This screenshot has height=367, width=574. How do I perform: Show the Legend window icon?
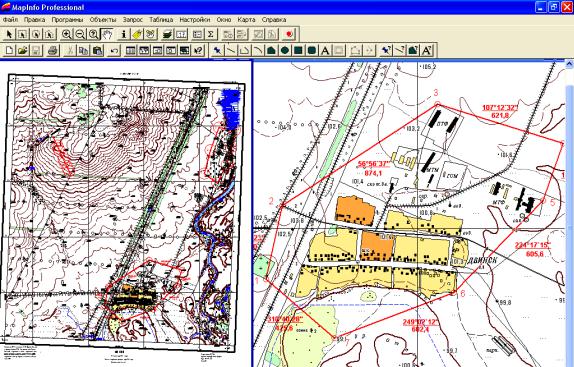[197, 34]
